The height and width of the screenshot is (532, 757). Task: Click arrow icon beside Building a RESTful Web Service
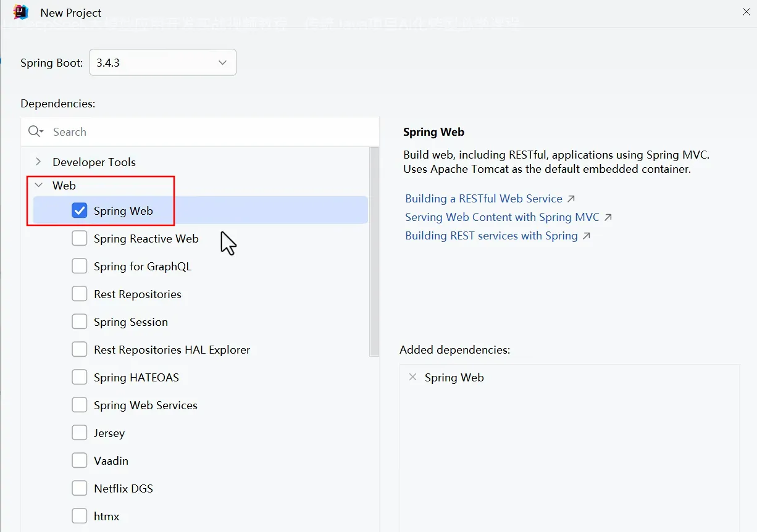point(571,199)
